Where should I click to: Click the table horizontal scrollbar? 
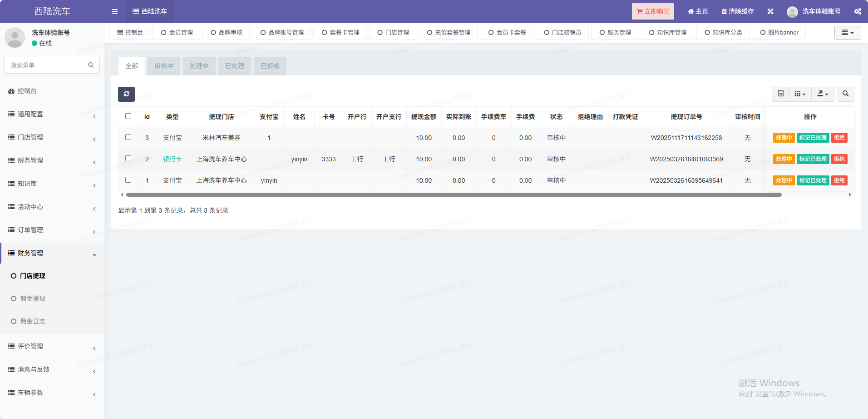click(454, 195)
